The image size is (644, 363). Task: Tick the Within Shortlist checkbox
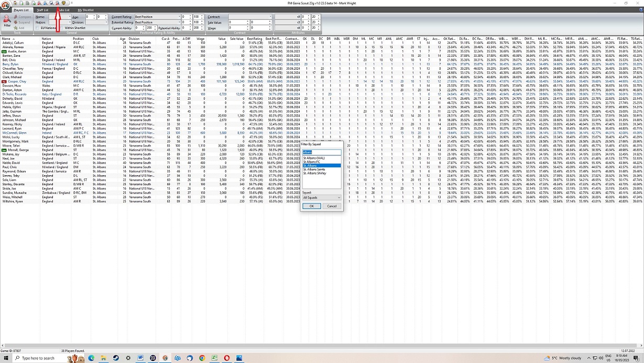tap(62, 28)
